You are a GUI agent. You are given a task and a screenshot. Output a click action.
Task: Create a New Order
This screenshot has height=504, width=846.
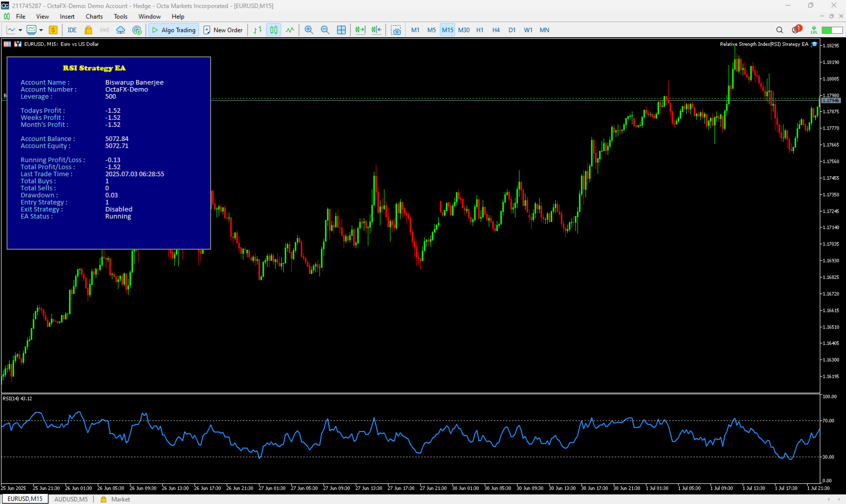[223, 30]
